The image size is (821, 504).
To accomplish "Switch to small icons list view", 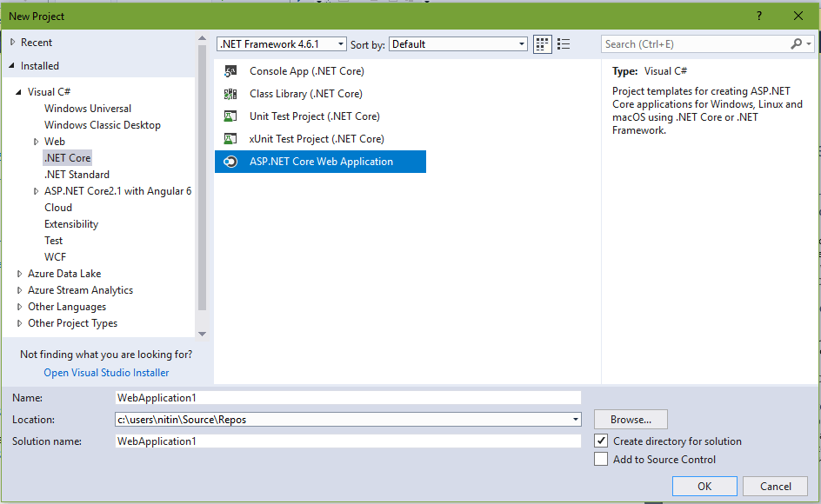I will (564, 44).
